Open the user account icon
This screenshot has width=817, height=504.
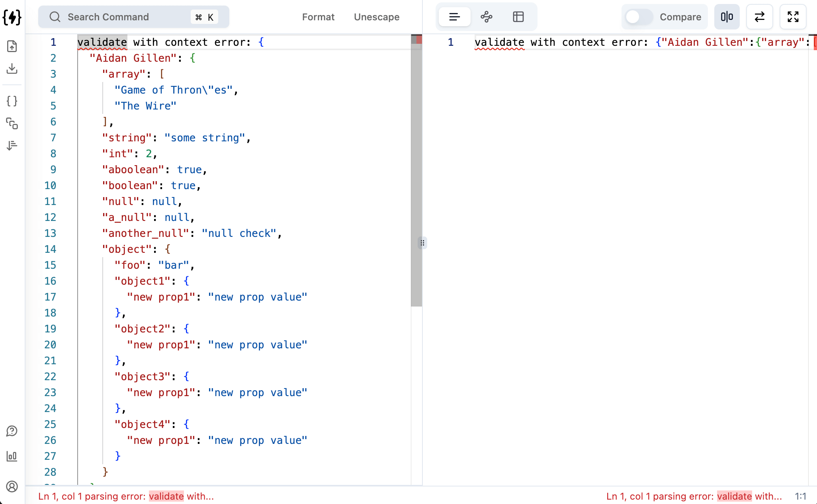pyautogui.click(x=12, y=486)
